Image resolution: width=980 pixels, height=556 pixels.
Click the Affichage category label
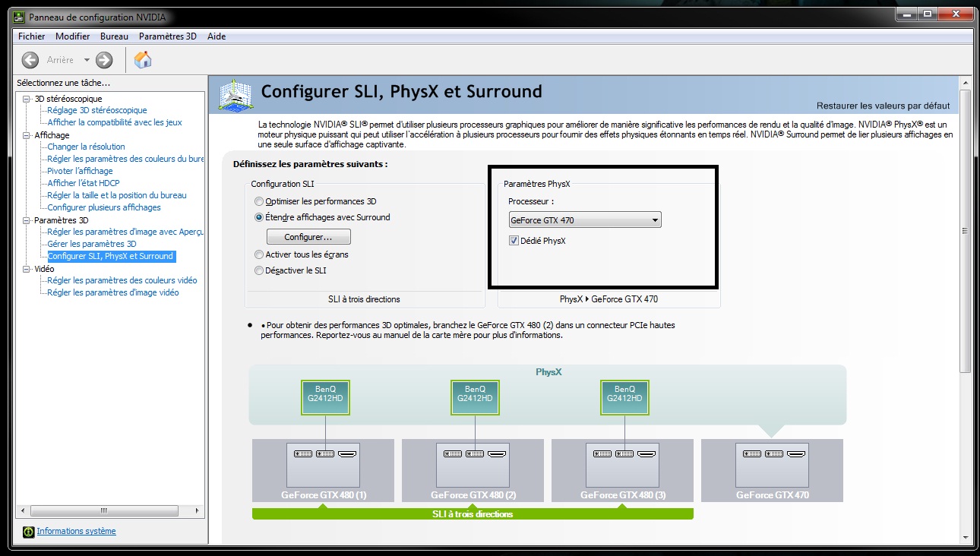coord(52,135)
